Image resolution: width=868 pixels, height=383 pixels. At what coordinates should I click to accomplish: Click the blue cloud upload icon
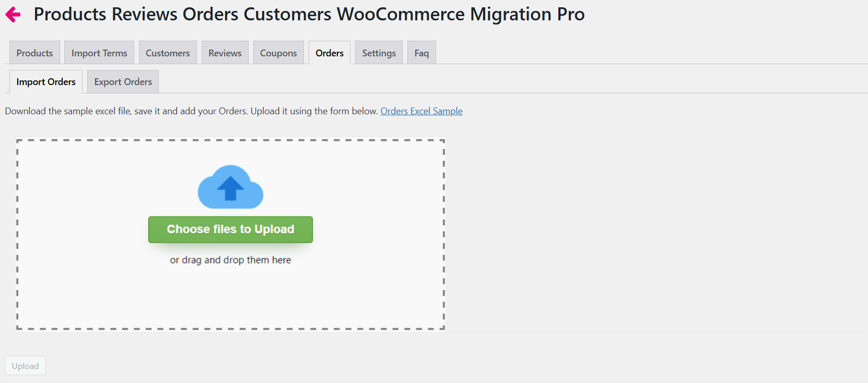pyautogui.click(x=230, y=187)
